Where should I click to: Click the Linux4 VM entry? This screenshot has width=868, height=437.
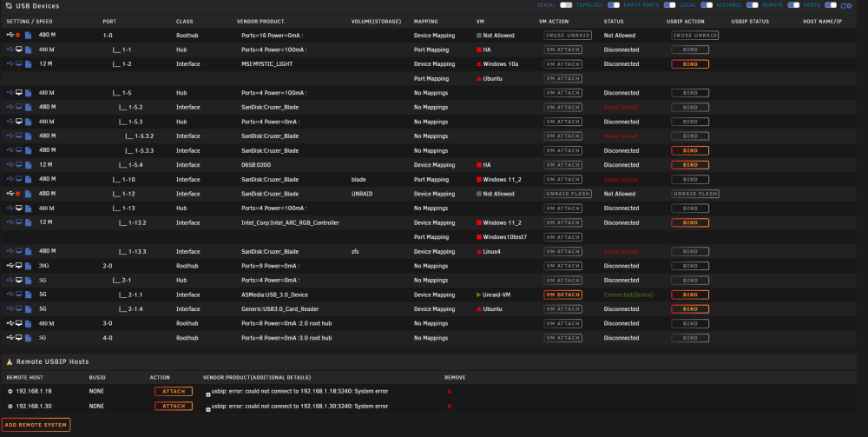492,251
